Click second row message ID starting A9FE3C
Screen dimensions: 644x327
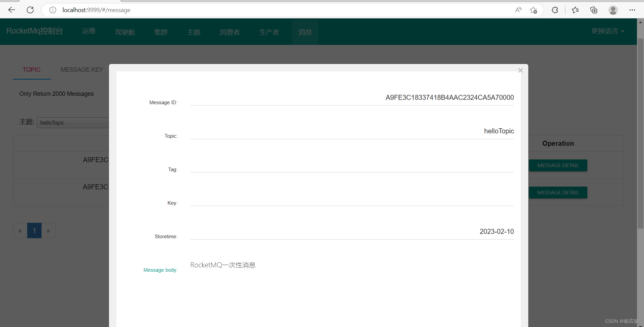[x=96, y=187]
